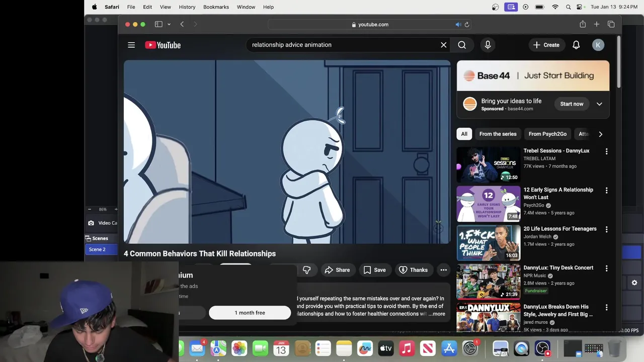The width and height of the screenshot is (644, 362).
Task: Open the Edit menu
Action: 147,7
